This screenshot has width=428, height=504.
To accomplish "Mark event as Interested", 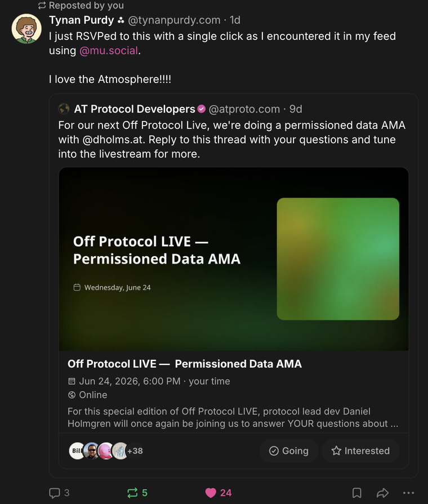I will (x=360, y=451).
